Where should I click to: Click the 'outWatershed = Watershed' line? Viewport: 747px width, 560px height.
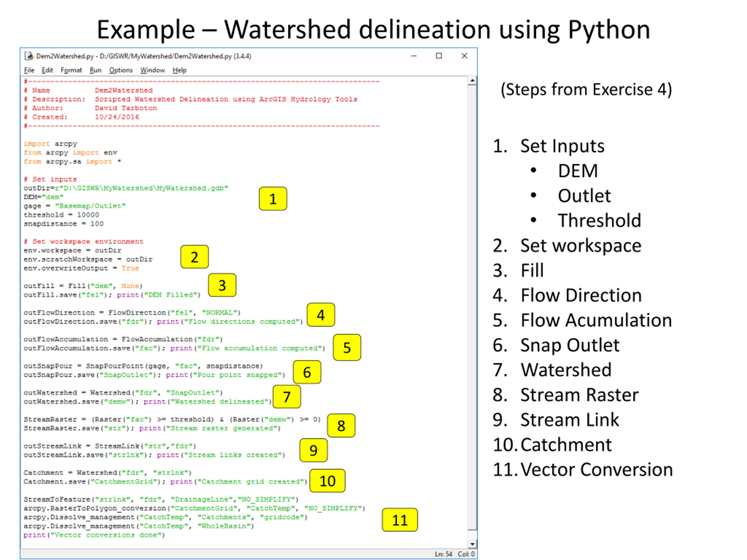click(x=123, y=393)
